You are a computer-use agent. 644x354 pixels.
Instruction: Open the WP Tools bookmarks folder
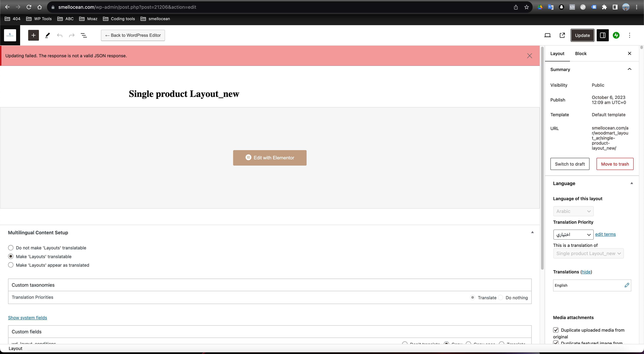(x=39, y=19)
